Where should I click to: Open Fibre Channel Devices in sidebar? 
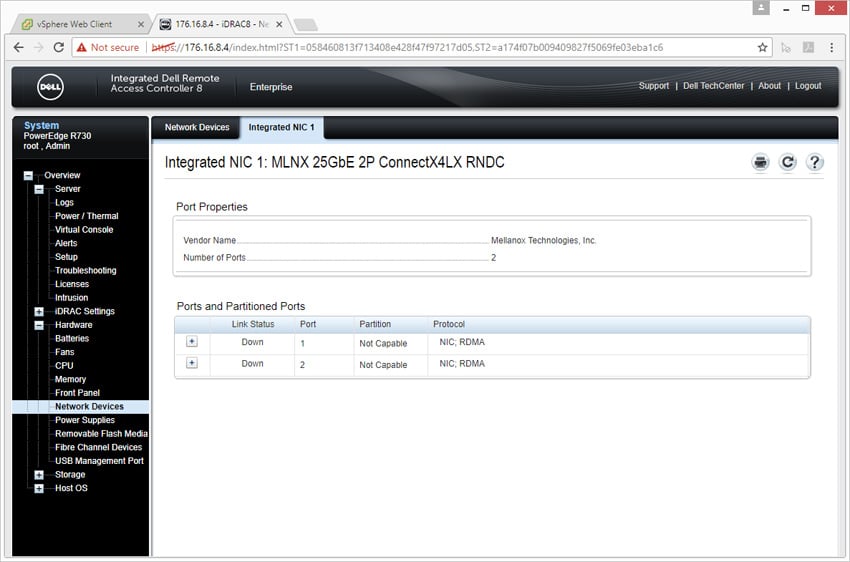pos(98,447)
